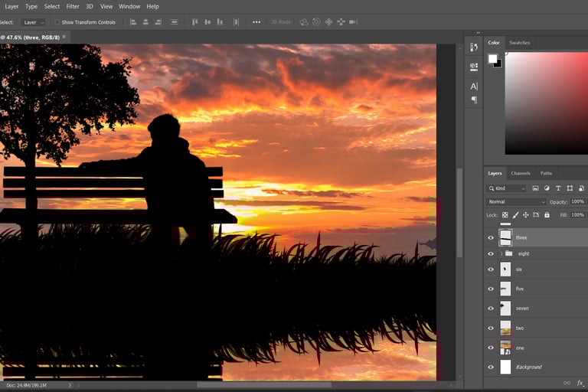Image resolution: width=588 pixels, height=392 pixels.
Task: Click the align left edges icon
Action: 133,22
